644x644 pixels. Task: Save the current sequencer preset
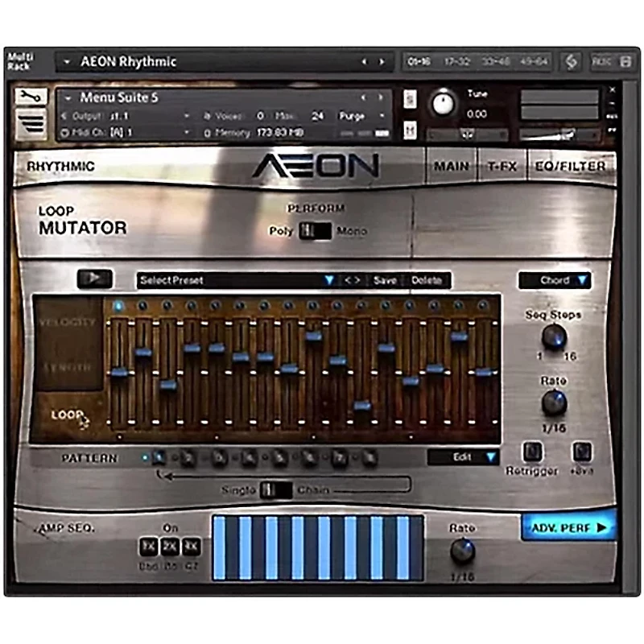385,280
